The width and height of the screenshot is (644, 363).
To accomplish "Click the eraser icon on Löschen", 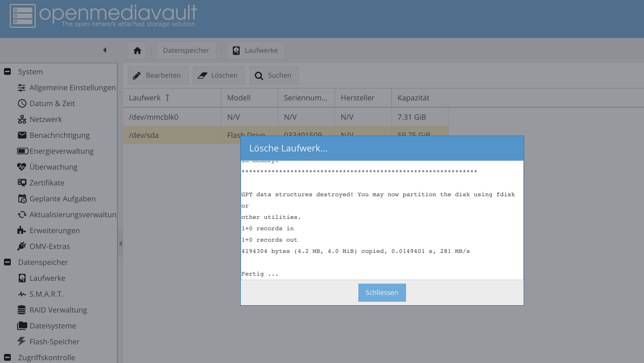I will point(203,75).
